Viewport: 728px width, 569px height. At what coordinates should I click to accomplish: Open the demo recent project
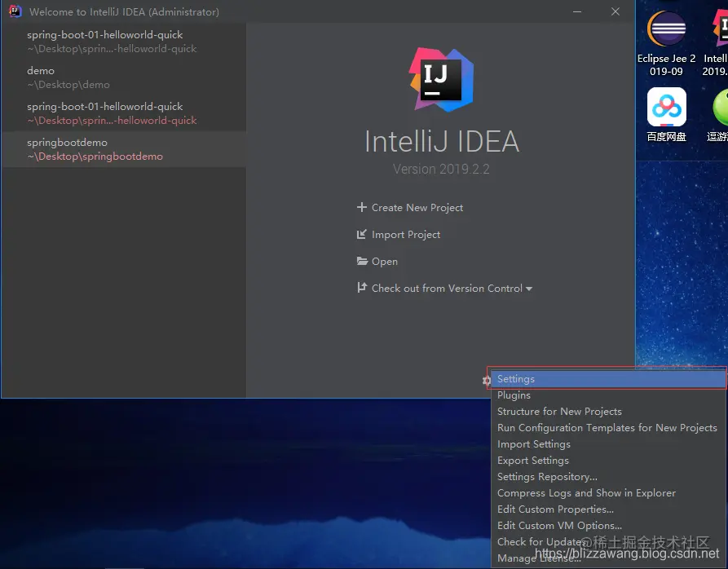tap(123, 77)
